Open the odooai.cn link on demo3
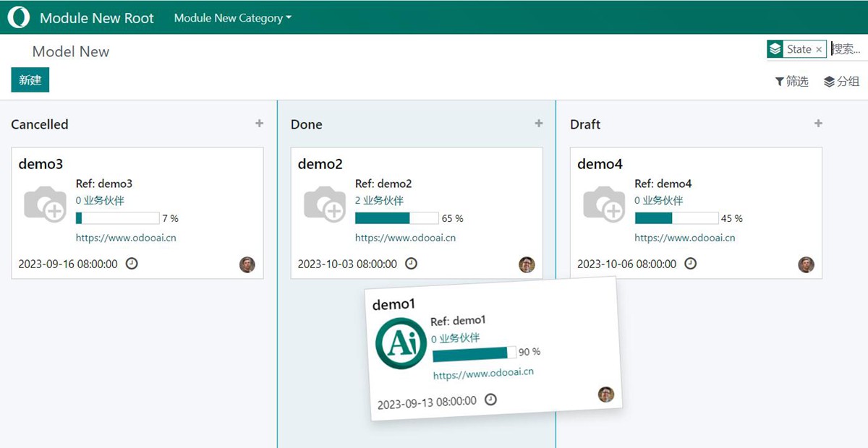 point(126,238)
